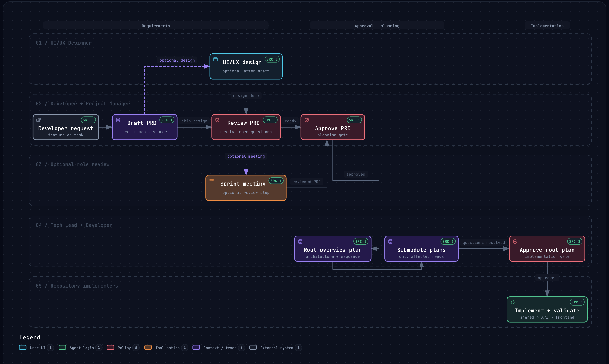Click the database icon on Draft PRD node
609x364 pixels.
point(118,120)
